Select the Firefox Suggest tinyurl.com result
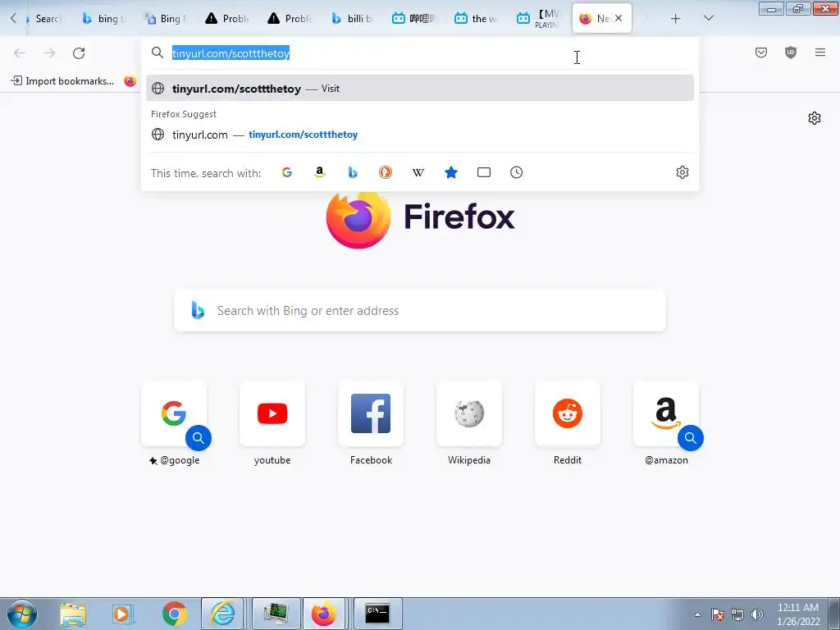The height and width of the screenshot is (630, 840). 419,135
